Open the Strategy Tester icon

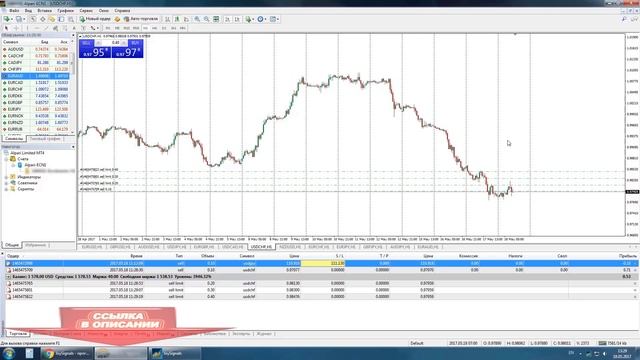[71, 19]
